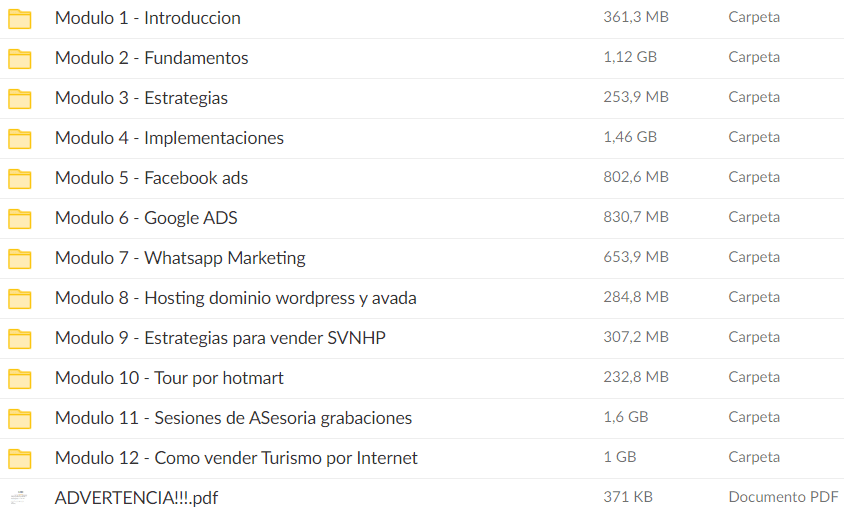Open the ADVERTENCIA!!!.pdf file name
The height and width of the screenshot is (514, 844).
pyautogui.click(x=136, y=498)
